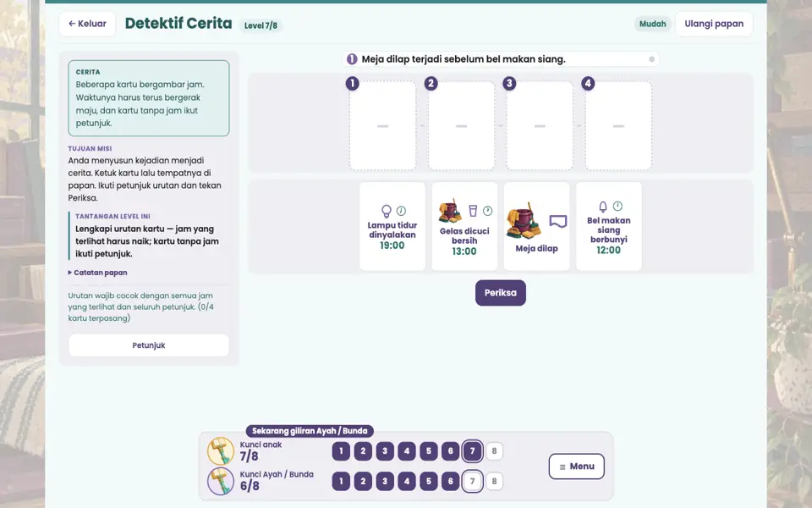Select Kunci anak level 4
The width and height of the screenshot is (812, 508).
coord(407,451)
